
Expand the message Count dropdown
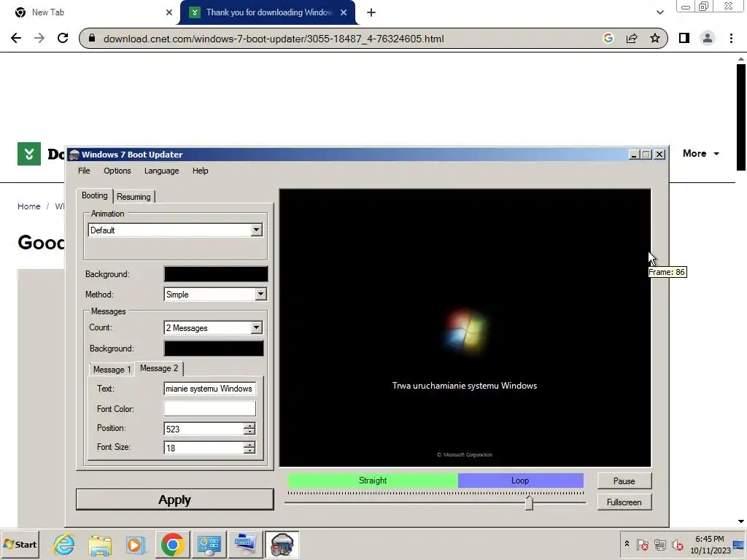pyautogui.click(x=256, y=327)
